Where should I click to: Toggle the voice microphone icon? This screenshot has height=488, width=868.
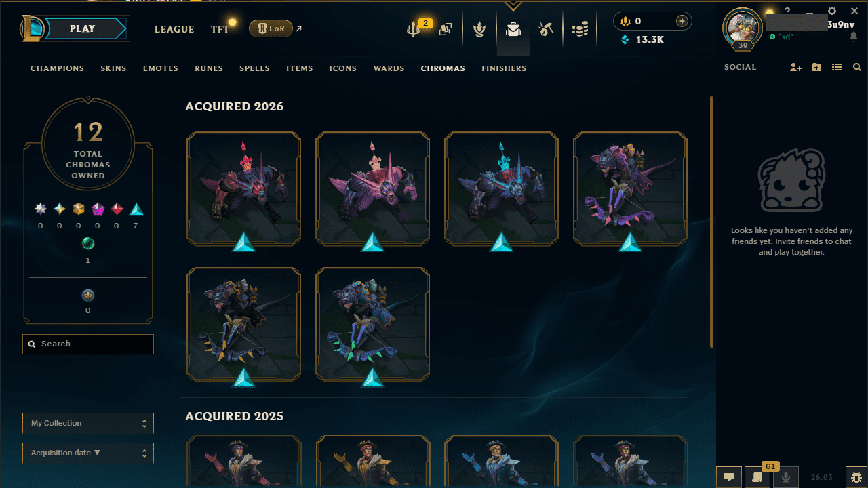(x=786, y=477)
